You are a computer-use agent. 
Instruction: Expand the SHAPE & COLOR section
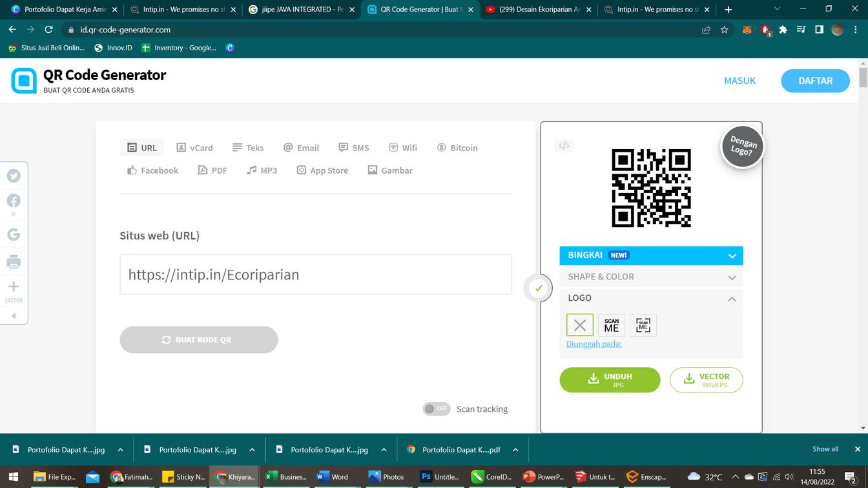tap(651, 277)
